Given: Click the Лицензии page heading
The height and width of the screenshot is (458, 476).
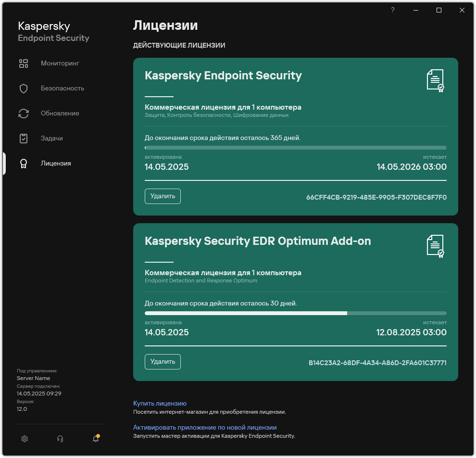Looking at the screenshot, I should tap(165, 25).
